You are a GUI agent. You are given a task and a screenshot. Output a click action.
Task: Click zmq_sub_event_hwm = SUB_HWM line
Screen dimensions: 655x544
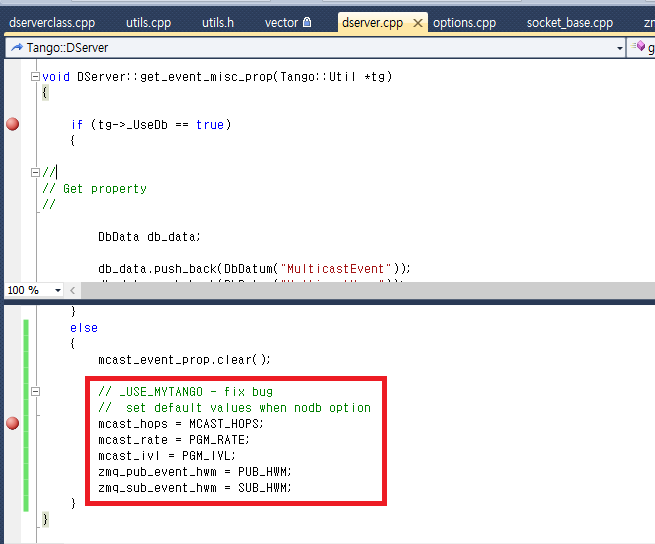pyautogui.click(x=195, y=488)
